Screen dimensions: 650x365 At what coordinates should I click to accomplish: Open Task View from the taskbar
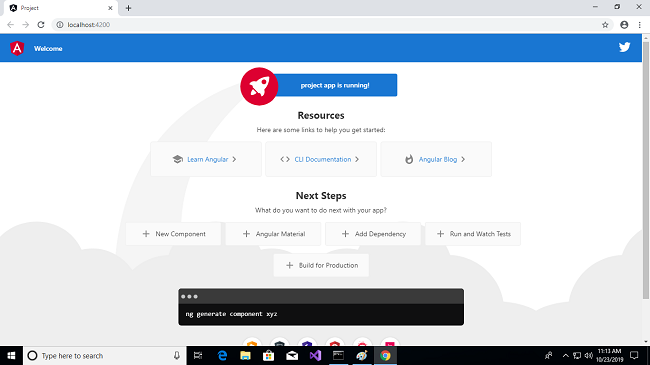pyautogui.click(x=198, y=355)
